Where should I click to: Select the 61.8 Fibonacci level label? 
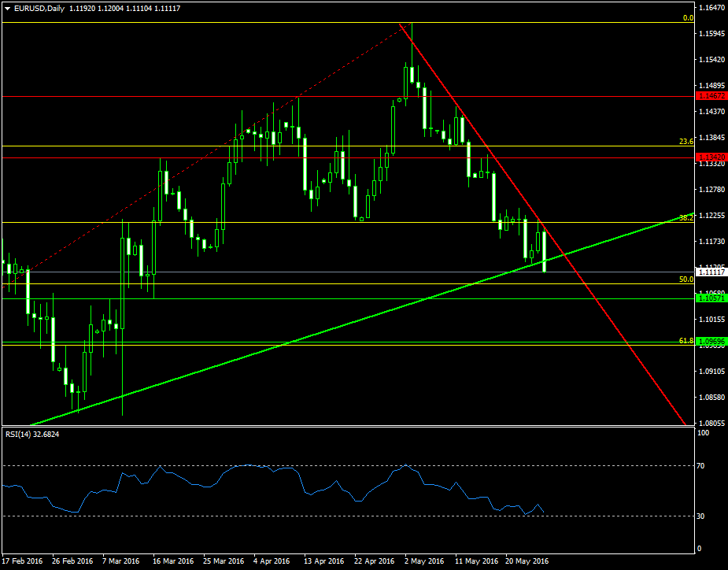coord(686,340)
